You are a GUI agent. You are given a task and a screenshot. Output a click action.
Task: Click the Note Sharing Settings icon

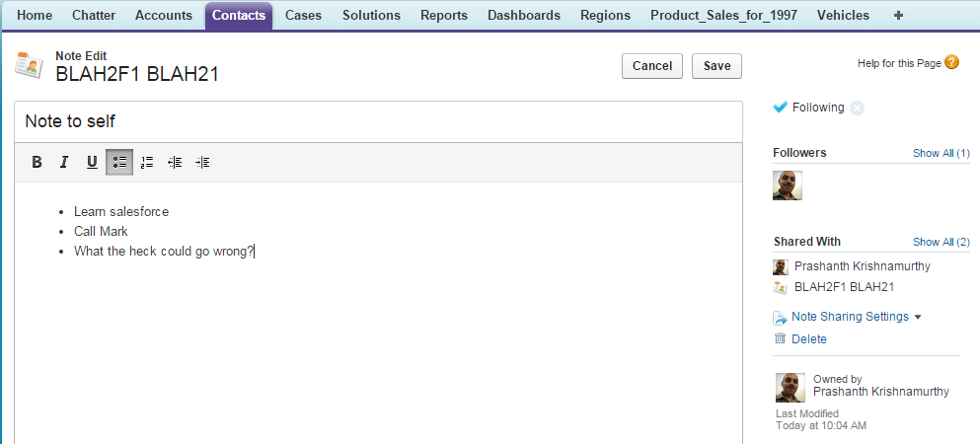click(x=780, y=318)
